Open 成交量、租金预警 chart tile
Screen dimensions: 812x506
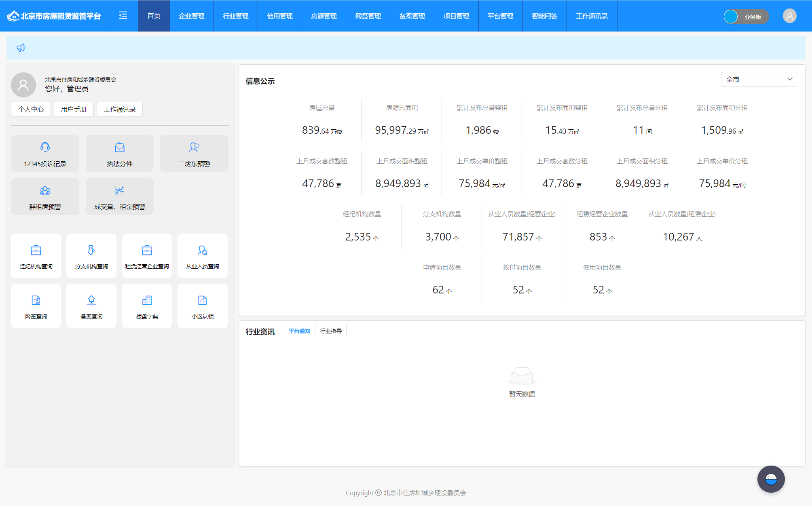(x=120, y=196)
